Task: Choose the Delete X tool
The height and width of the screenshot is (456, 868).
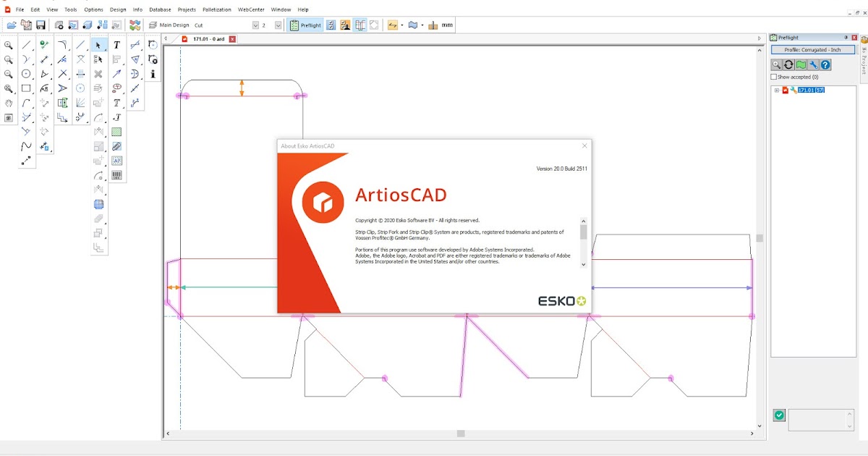Action: 98,74
